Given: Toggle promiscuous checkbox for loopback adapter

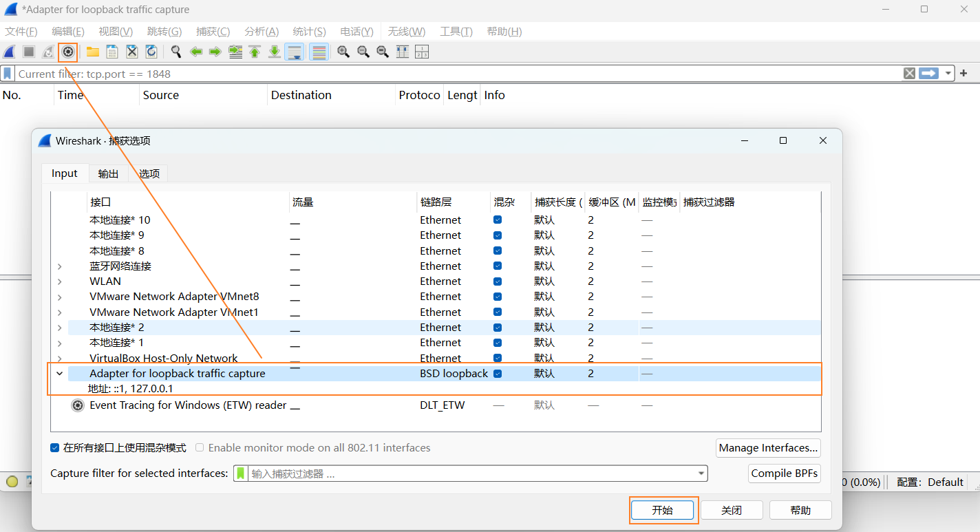Looking at the screenshot, I should [498, 374].
